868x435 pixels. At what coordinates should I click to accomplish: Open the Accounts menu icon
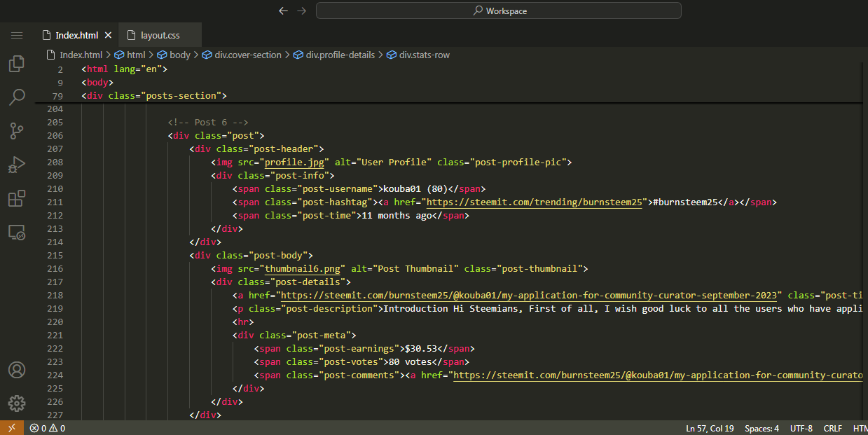tap(17, 370)
